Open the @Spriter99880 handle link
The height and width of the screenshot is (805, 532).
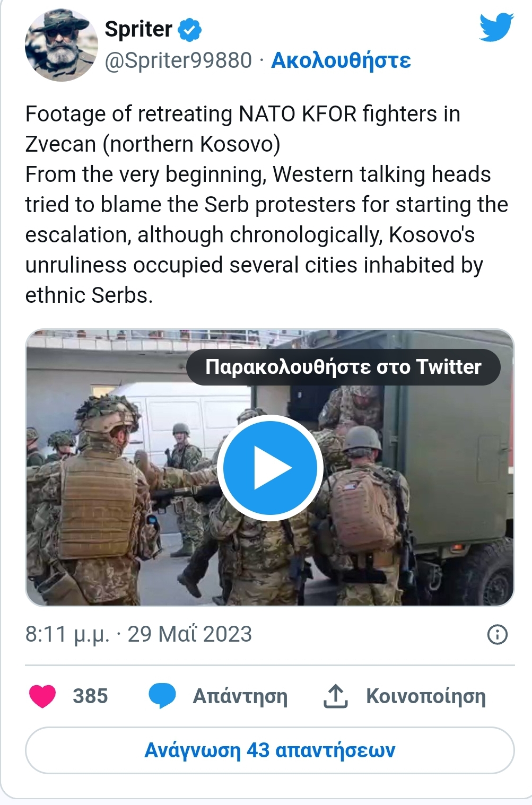pyautogui.click(x=178, y=60)
